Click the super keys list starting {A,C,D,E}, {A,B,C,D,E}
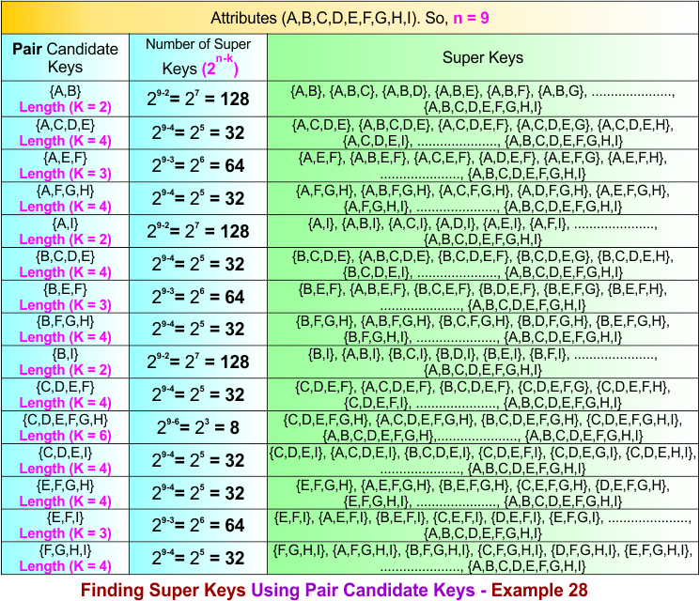 (x=483, y=133)
